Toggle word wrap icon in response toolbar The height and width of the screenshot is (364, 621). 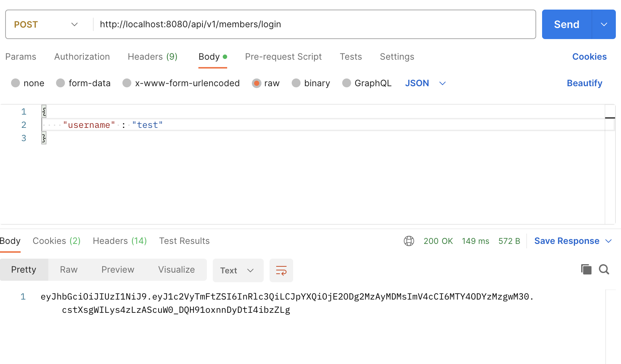pos(281,270)
